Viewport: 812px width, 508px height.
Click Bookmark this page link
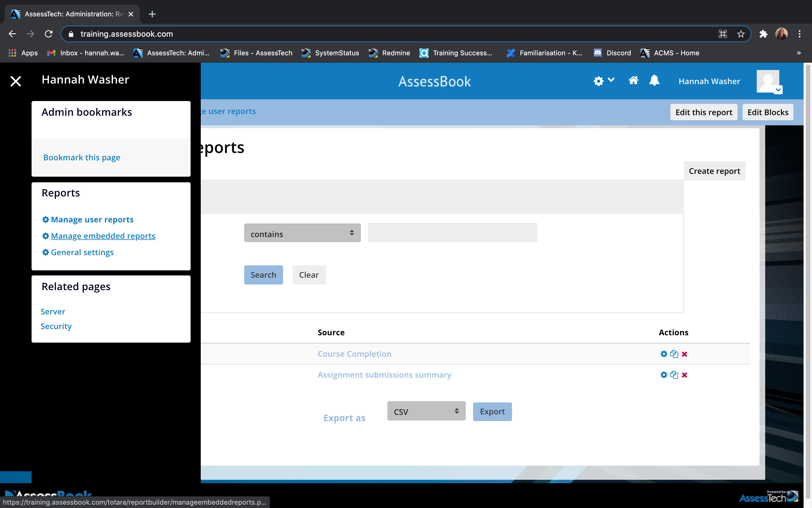[x=82, y=157]
